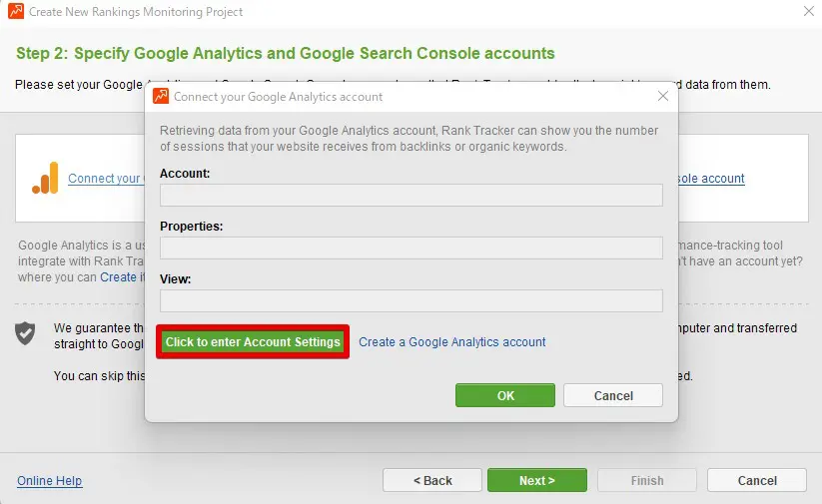
Task: Go to previous step with Back button
Action: pos(431,481)
